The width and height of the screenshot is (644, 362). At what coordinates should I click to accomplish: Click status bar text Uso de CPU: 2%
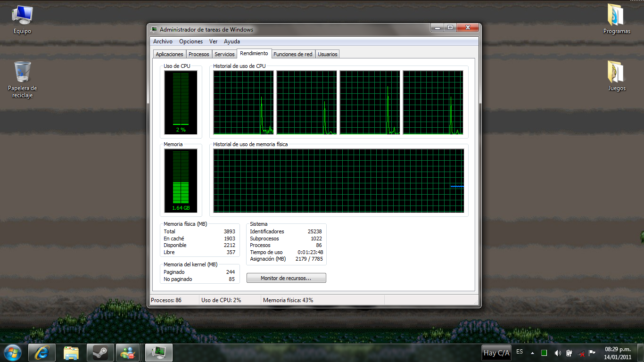(221, 300)
